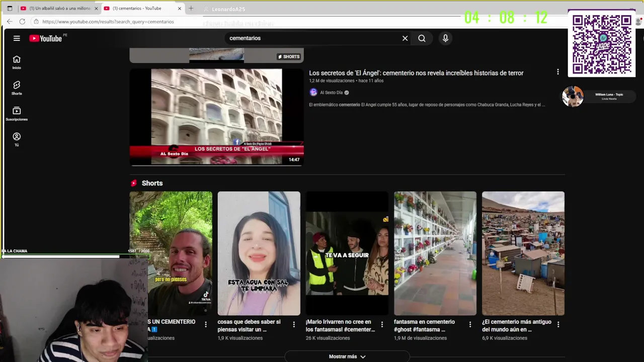
Task: Click the William Luna - Topic overlay
Action: (x=599, y=96)
